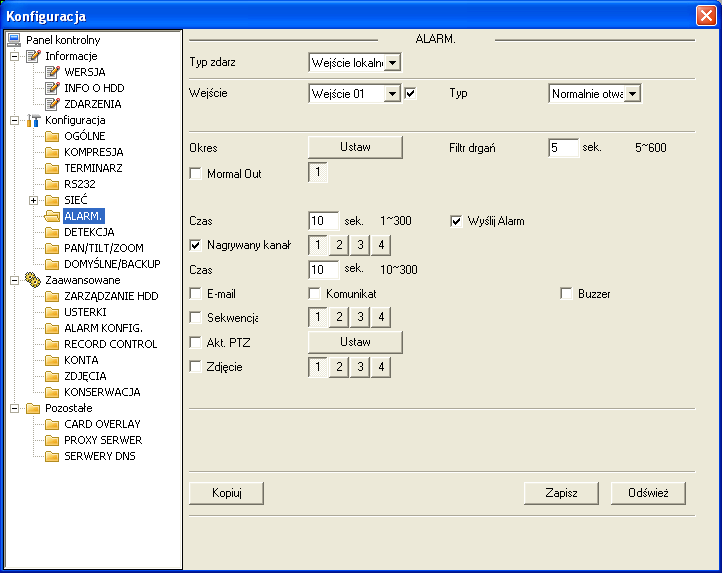Image resolution: width=722 pixels, height=573 pixels.
Task: Click the OGÓLNE folder icon
Action: pyautogui.click(x=52, y=136)
